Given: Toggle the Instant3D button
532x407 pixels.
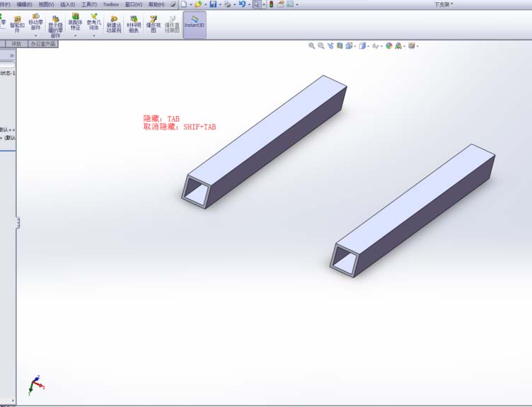Looking at the screenshot, I should (x=195, y=25).
